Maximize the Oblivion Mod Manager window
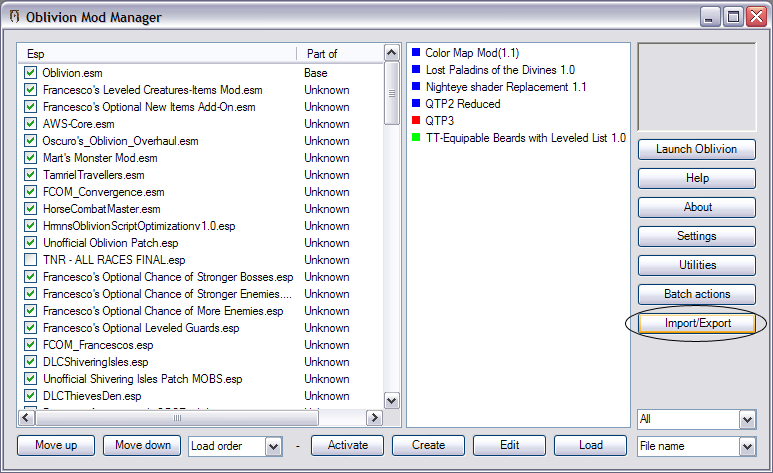773x473 pixels. (x=733, y=17)
